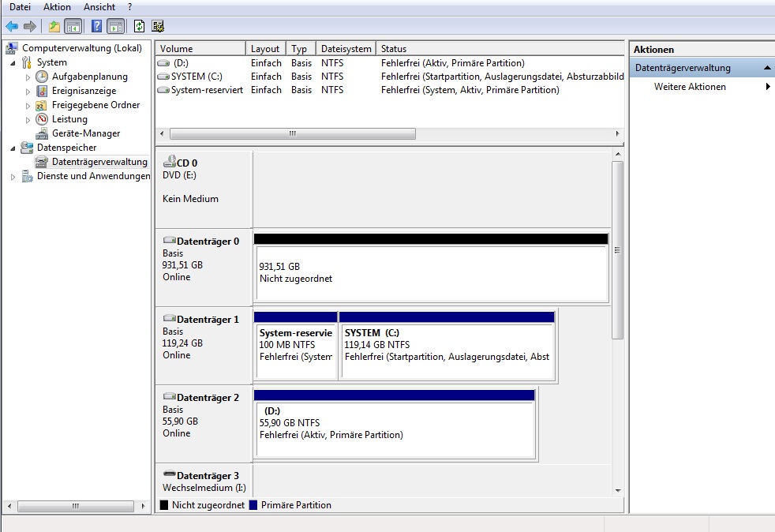Click the Back arrow toolbar icon
This screenshot has height=532, width=775.
coord(12,26)
